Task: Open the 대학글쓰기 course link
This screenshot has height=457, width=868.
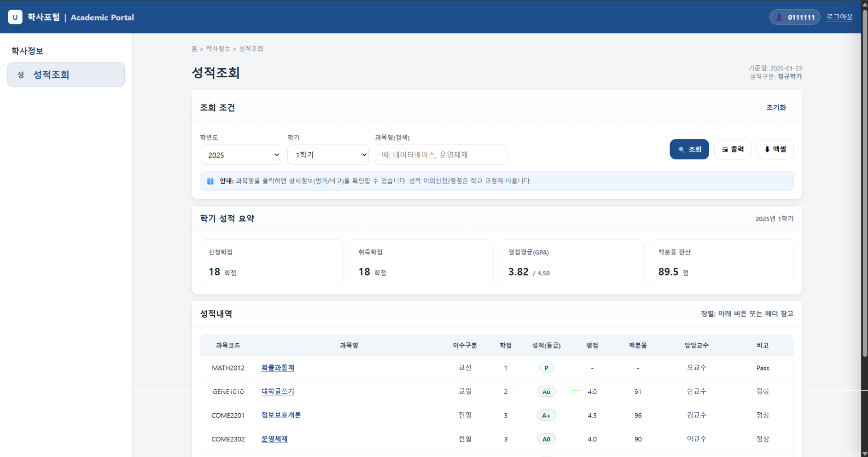Action: (x=278, y=392)
